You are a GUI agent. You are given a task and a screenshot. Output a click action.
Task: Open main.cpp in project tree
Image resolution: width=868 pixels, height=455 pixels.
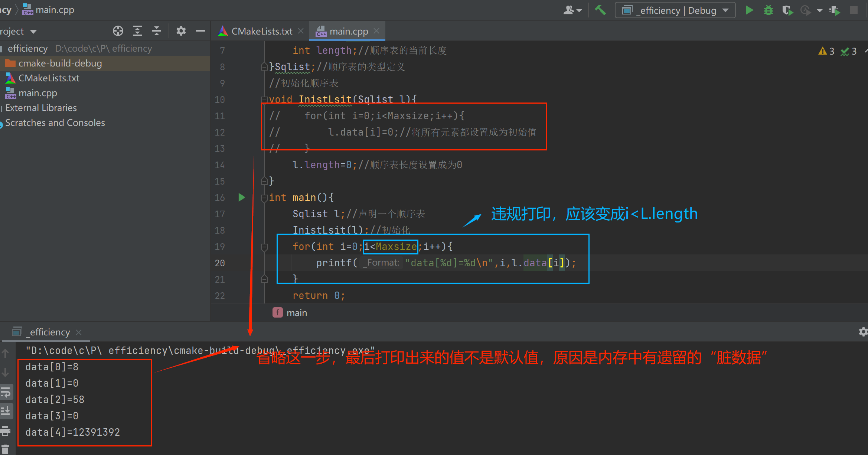tap(37, 93)
